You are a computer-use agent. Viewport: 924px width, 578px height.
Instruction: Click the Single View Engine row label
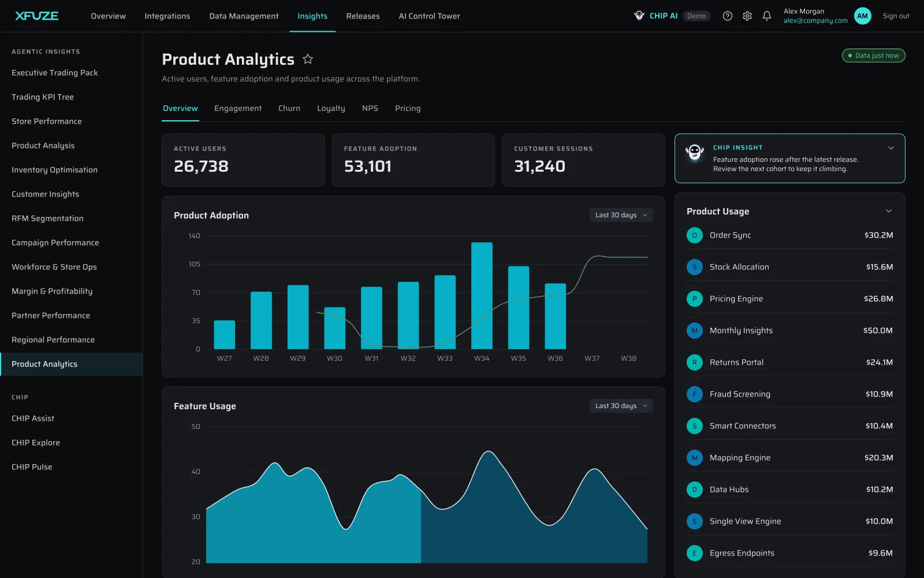745,521
